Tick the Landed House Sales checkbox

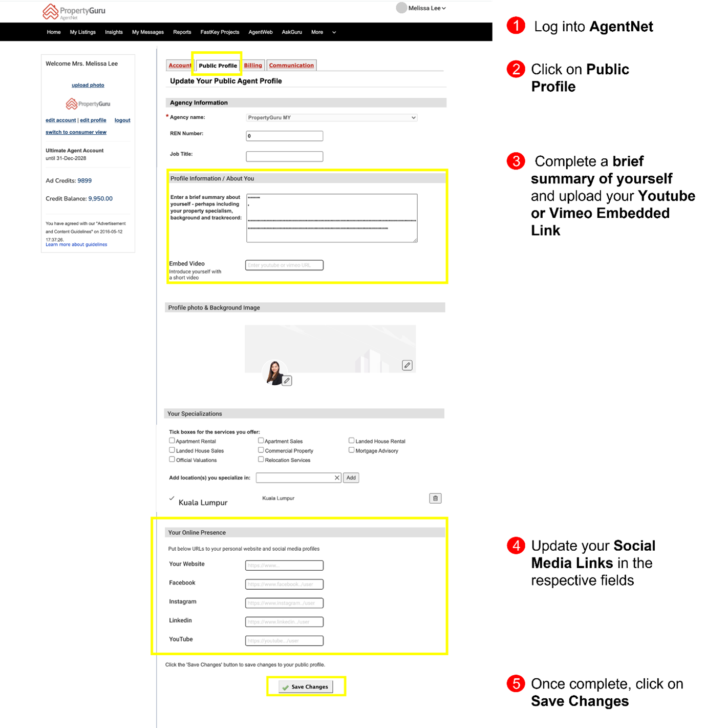click(172, 450)
